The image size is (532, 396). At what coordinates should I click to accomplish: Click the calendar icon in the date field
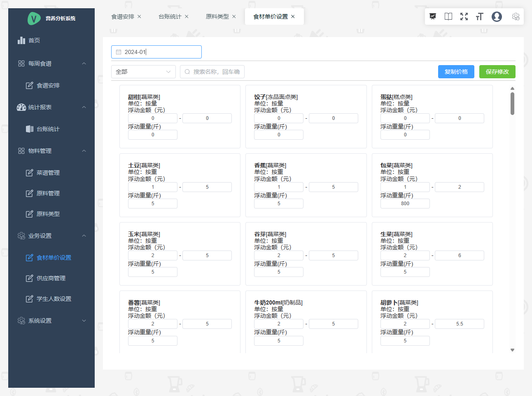(119, 52)
